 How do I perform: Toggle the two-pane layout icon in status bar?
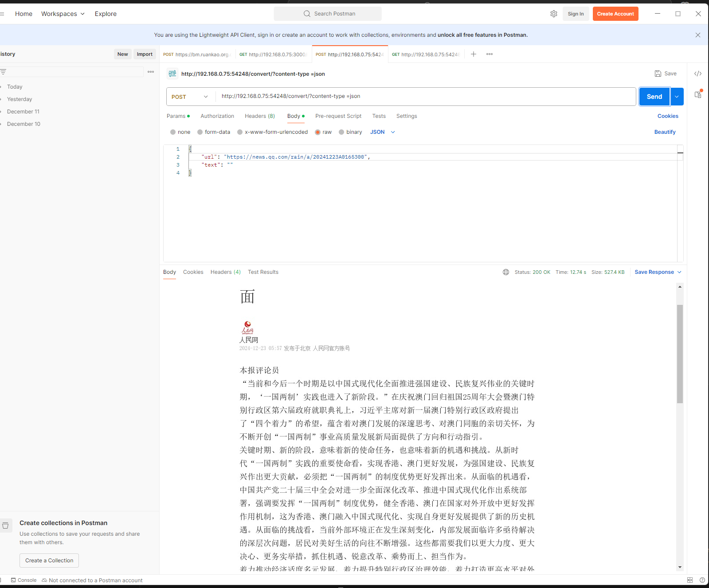click(x=690, y=580)
